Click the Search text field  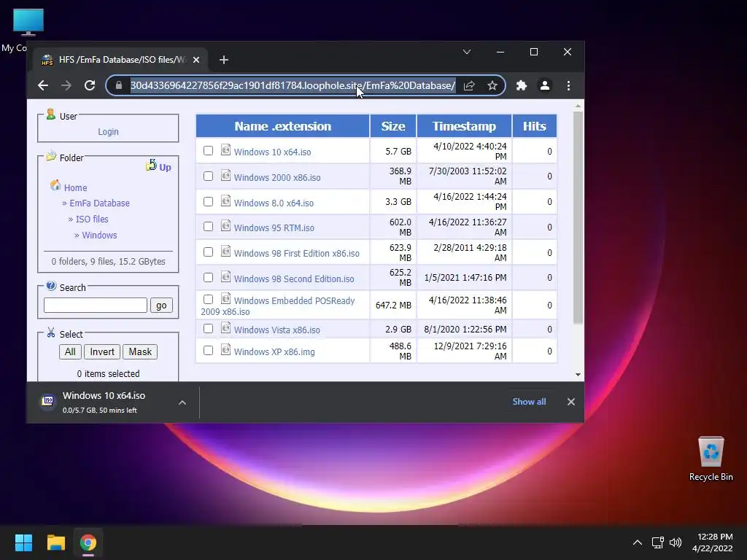tap(96, 306)
